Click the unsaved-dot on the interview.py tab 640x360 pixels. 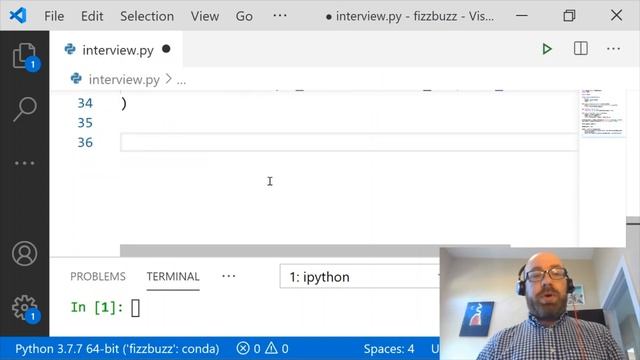point(166,49)
